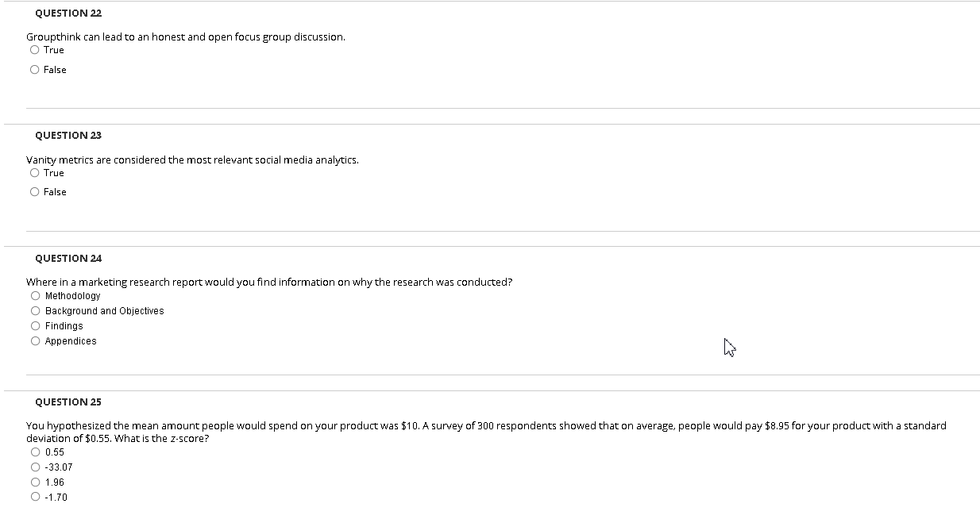The height and width of the screenshot is (515, 980).
Task: Click the QUESTION 23 header
Action: pos(67,135)
